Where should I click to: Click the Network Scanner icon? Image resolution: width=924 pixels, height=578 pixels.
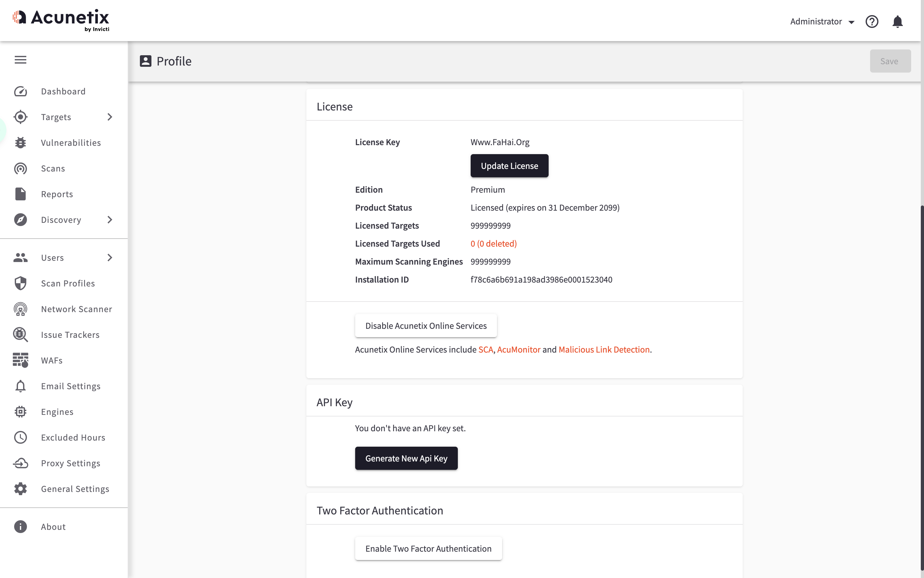pyautogui.click(x=20, y=309)
